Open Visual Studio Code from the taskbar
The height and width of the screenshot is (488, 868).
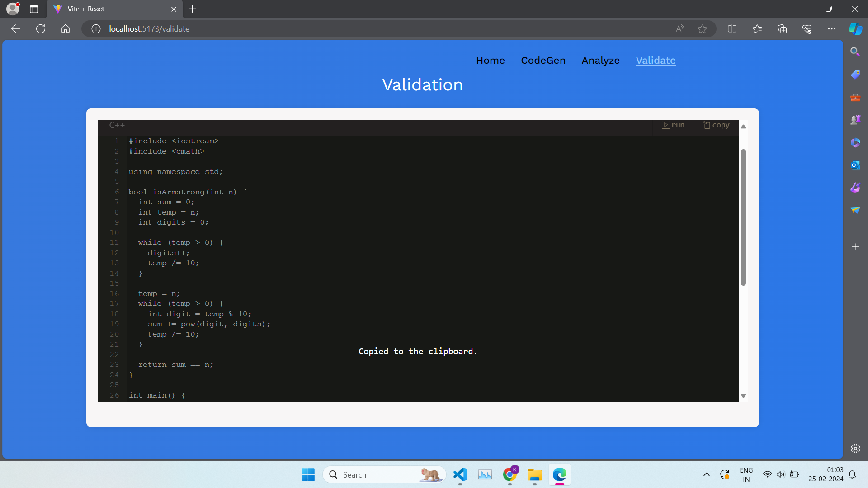[x=460, y=474]
